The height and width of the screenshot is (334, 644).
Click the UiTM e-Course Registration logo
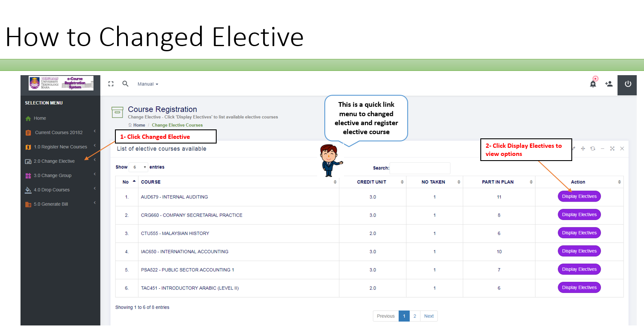click(x=61, y=83)
